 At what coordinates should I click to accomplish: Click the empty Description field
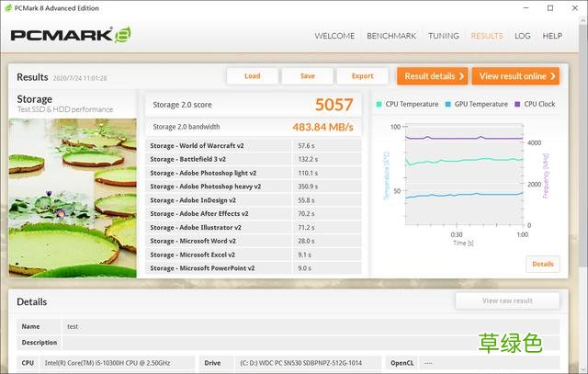tap(311, 343)
